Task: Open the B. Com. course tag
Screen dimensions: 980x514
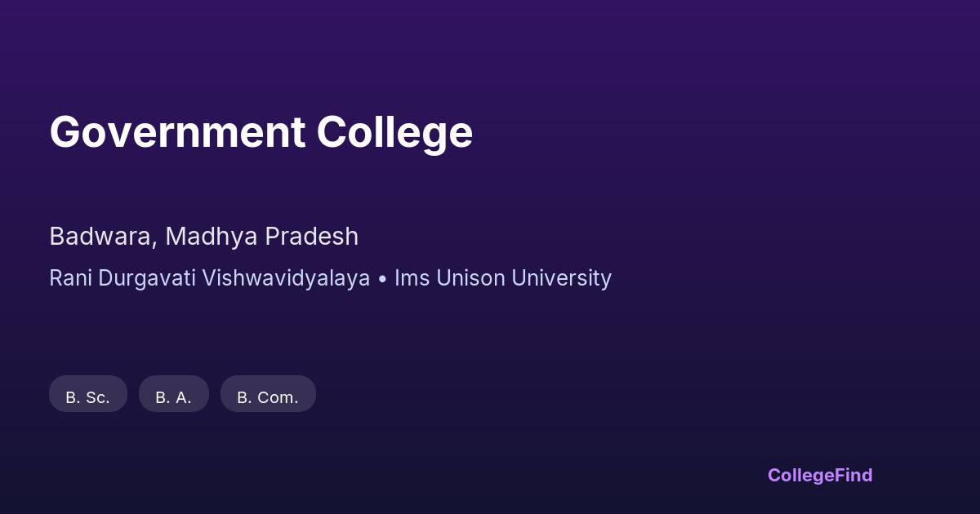Action: pos(268,394)
